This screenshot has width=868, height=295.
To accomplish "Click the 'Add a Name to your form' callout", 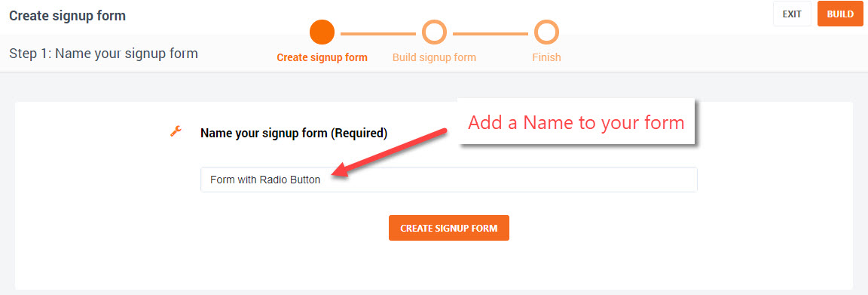I will [x=576, y=122].
